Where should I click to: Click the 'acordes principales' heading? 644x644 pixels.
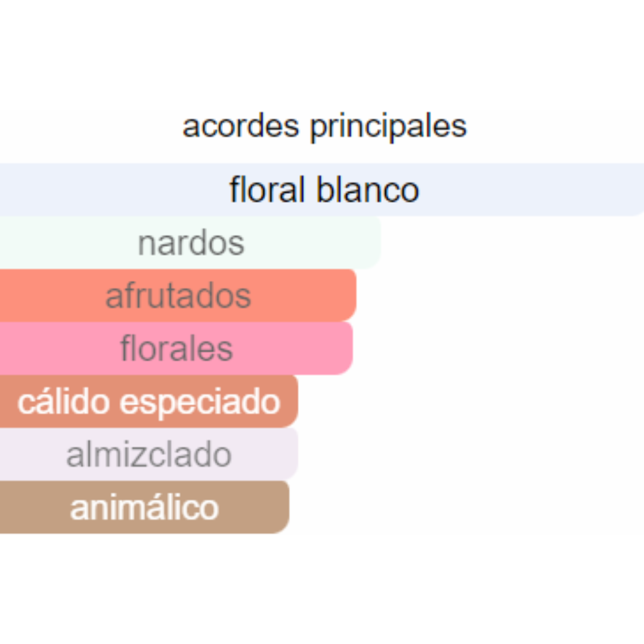click(x=324, y=126)
